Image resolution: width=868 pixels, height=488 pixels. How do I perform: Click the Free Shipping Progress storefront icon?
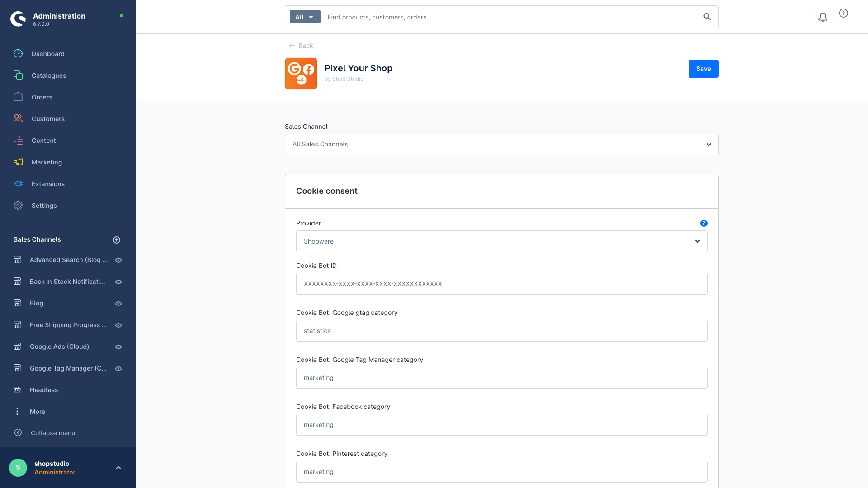pos(17,325)
